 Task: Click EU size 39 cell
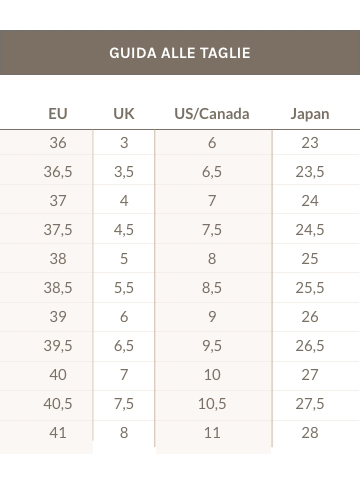(58, 317)
